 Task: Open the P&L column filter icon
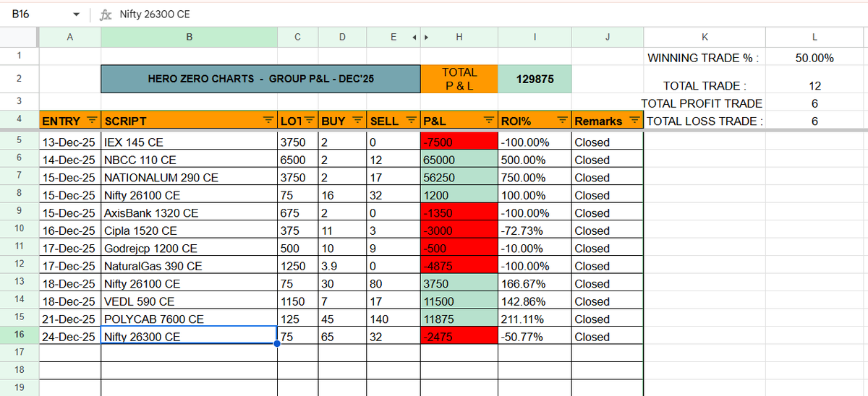pyautogui.click(x=490, y=121)
